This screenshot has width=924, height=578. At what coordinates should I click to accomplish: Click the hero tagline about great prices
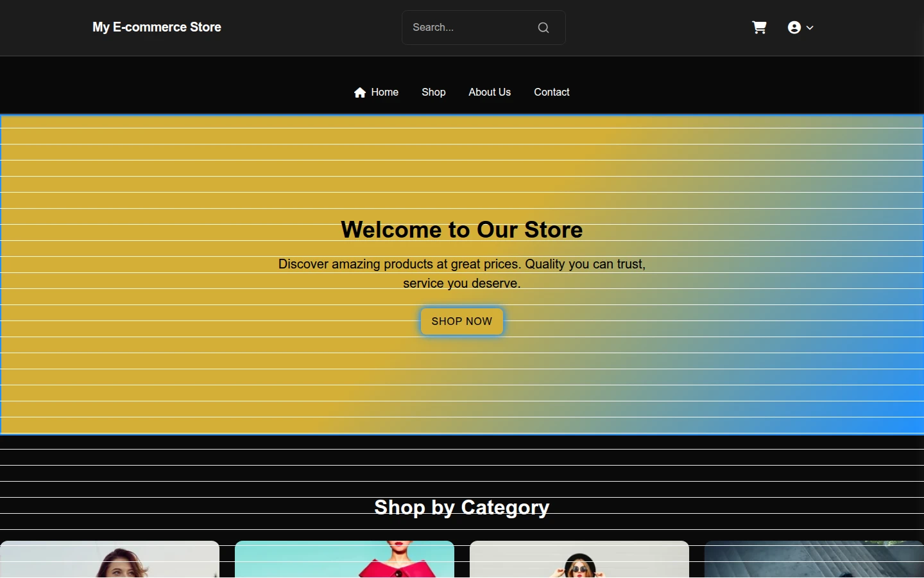[462, 274]
